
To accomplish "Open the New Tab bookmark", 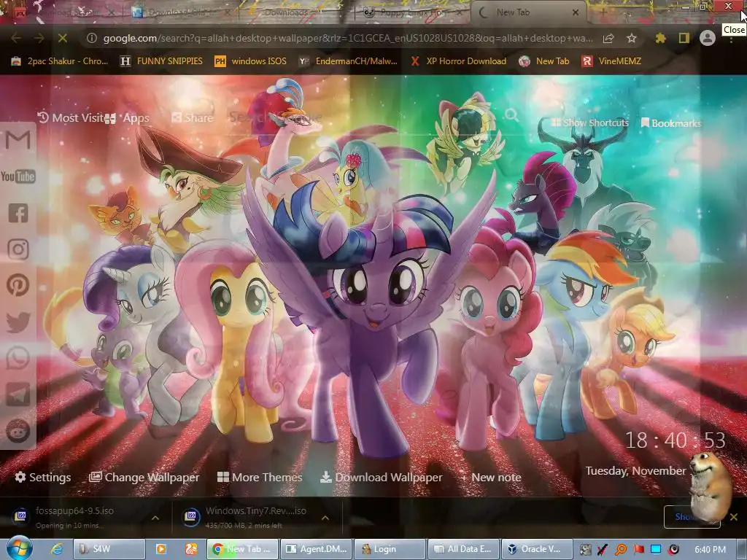I will pos(544,61).
